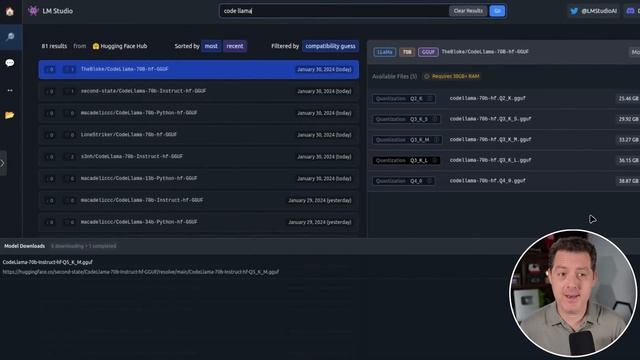This screenshot has width=640, height=360.
Task: Select macadeliccc/CodeLlama-70b-Instruct-hf-GGUF result
Action: point(199,200)
